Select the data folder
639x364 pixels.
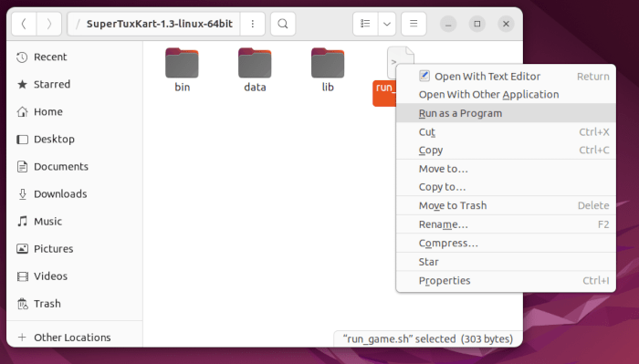coord(255,70)
